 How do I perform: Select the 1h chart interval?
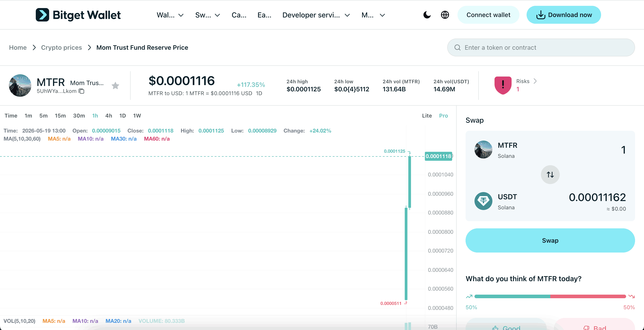(95, 116)
